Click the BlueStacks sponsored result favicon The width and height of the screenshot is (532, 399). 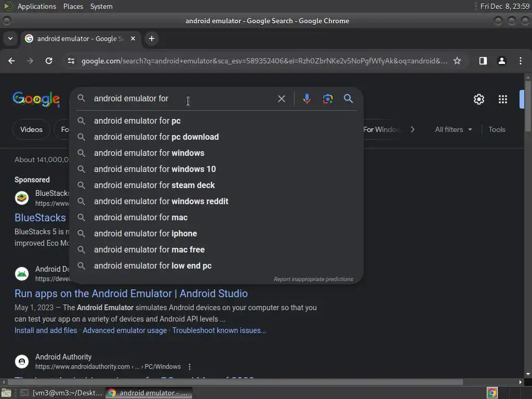[22, 198]
